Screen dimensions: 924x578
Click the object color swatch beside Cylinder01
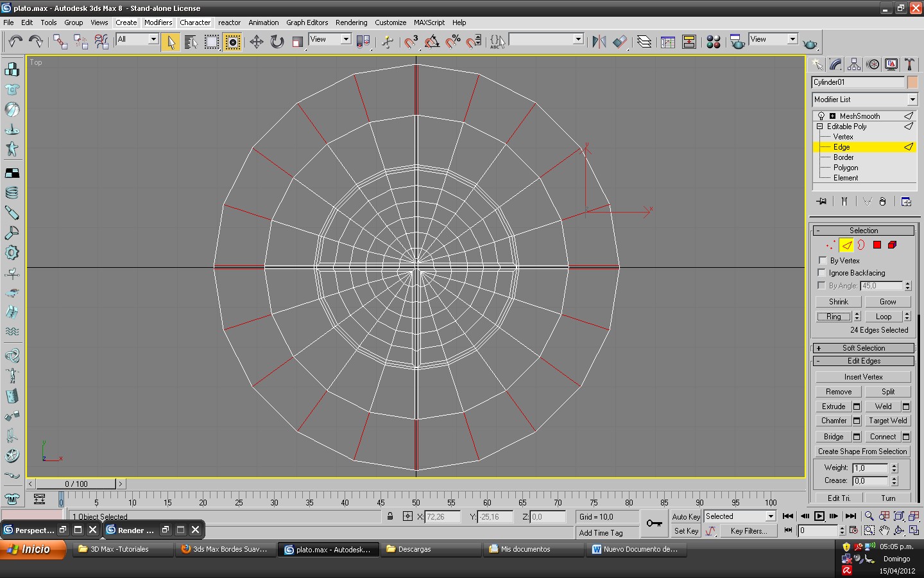912,82
